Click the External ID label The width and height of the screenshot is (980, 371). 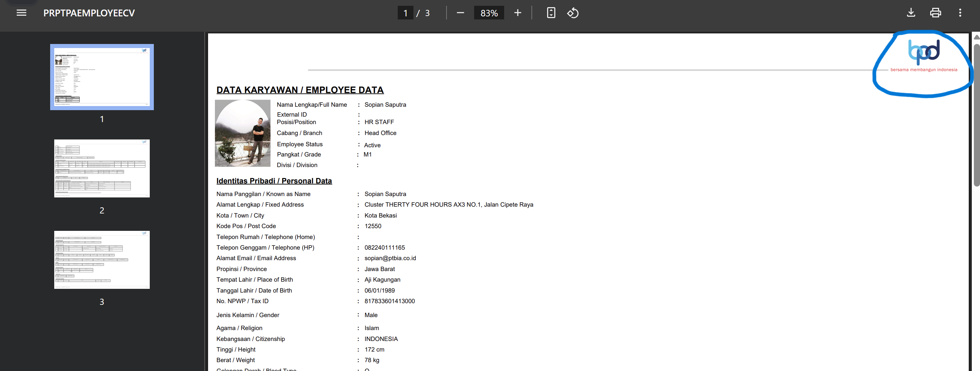tap(291, 115)
